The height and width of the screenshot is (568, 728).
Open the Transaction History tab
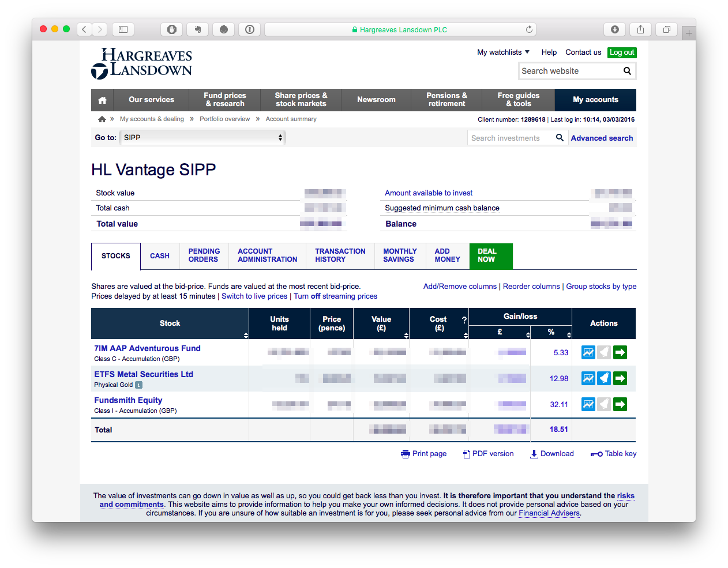340,255
